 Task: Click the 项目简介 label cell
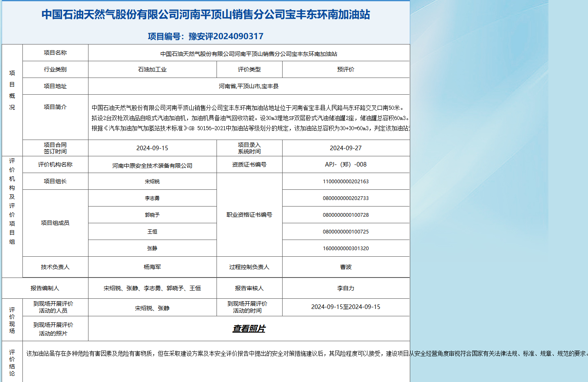55,107
